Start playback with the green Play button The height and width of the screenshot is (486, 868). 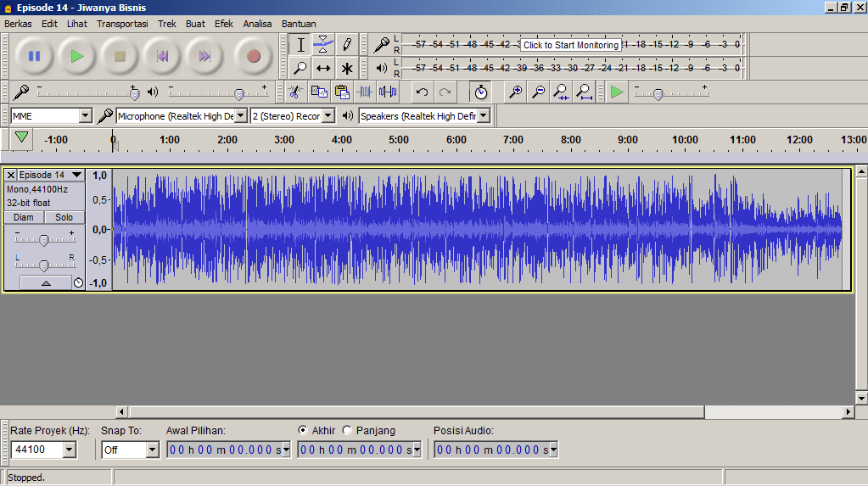(x=77, y=57)
